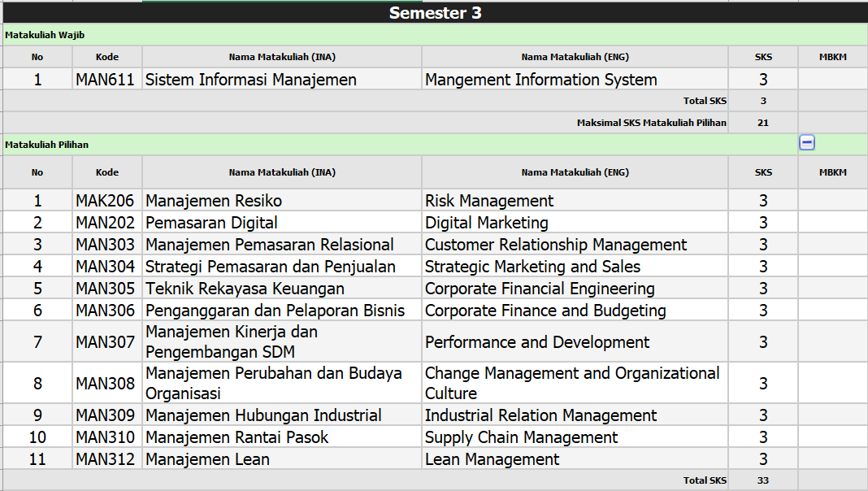
Task: Click the Maksimal SKS Matakuliah Pilihan value 21
Action: click(x=763, y=123)
